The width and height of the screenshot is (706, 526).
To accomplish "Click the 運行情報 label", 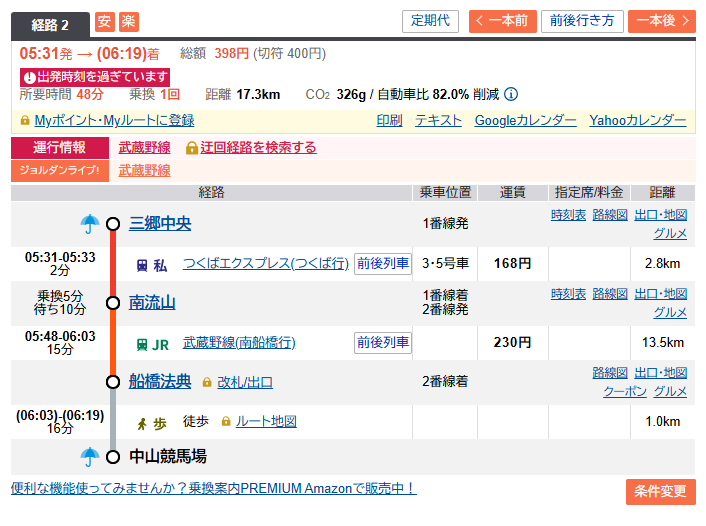I will click(x=60, y=148).
